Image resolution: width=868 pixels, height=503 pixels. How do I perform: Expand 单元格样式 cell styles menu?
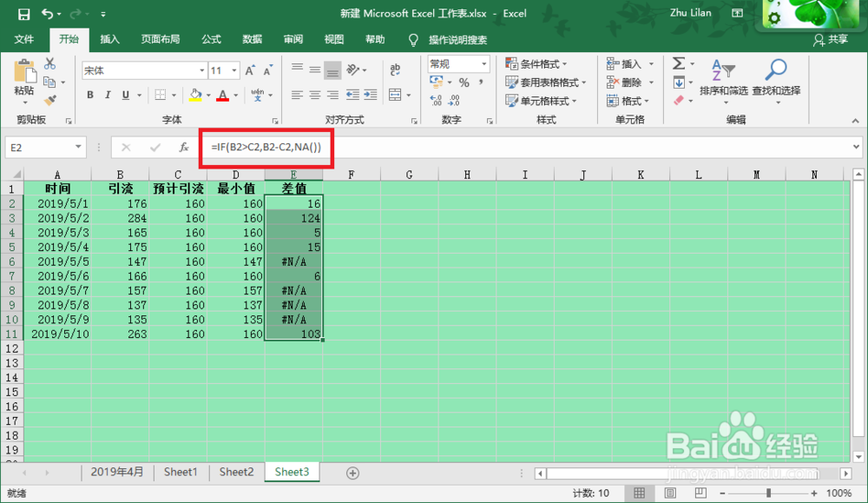(x=541, y=101)
